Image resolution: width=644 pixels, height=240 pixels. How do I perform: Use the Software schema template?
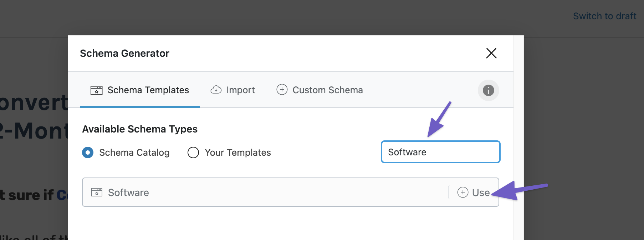(x=474, y=192)
